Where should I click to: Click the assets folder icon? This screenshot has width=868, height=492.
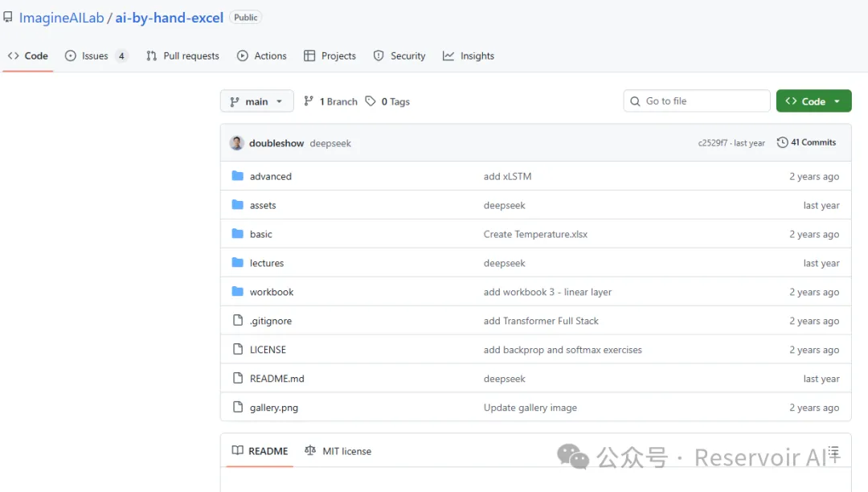[x=237, y=205]
